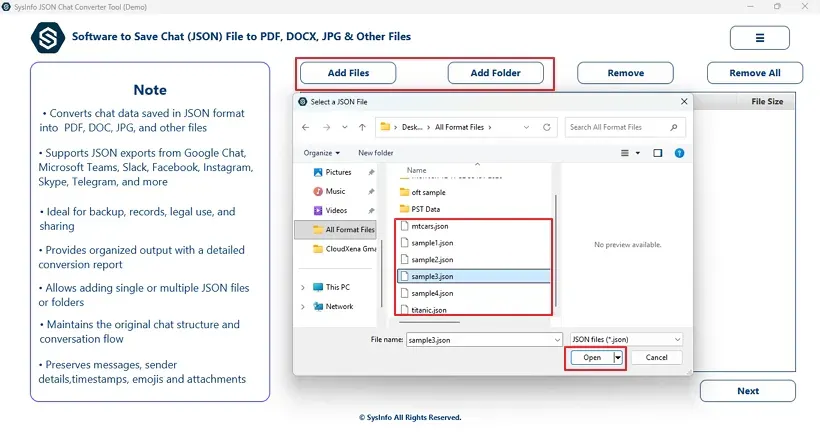This screenshot has height=432, width=820.
Task: Open the recent locations chevron
Action: 345,127
